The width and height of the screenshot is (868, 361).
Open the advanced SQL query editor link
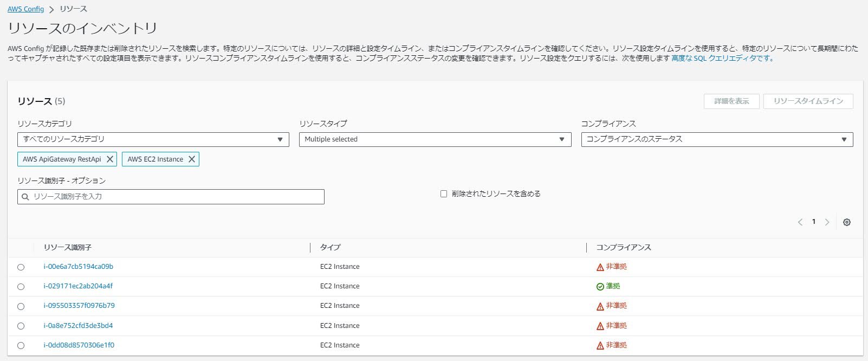[x=722, y=58]
